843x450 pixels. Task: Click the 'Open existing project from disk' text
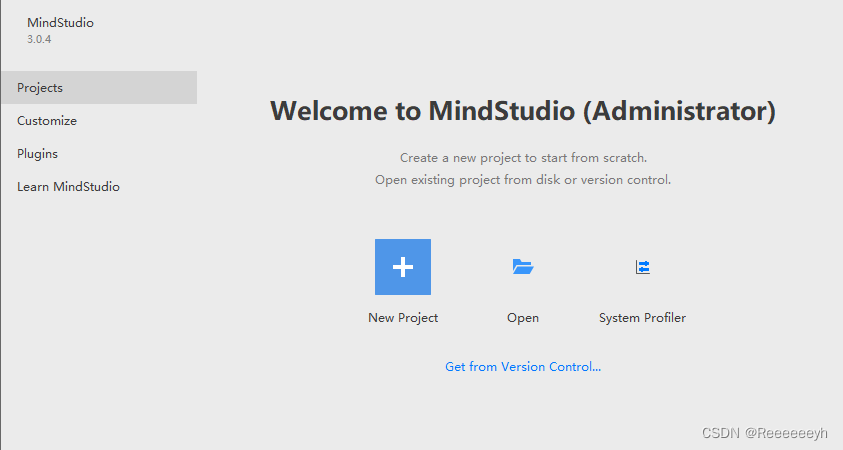(x=523, y=180)
